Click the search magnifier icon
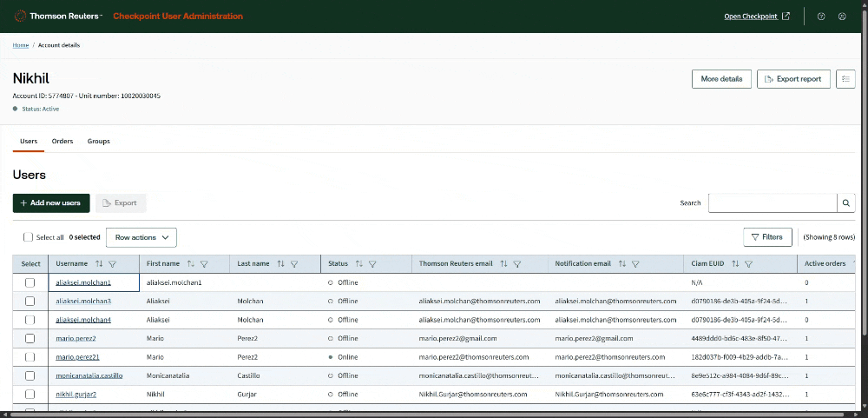Viewport: 868px width, 418px height. (845, 203)
